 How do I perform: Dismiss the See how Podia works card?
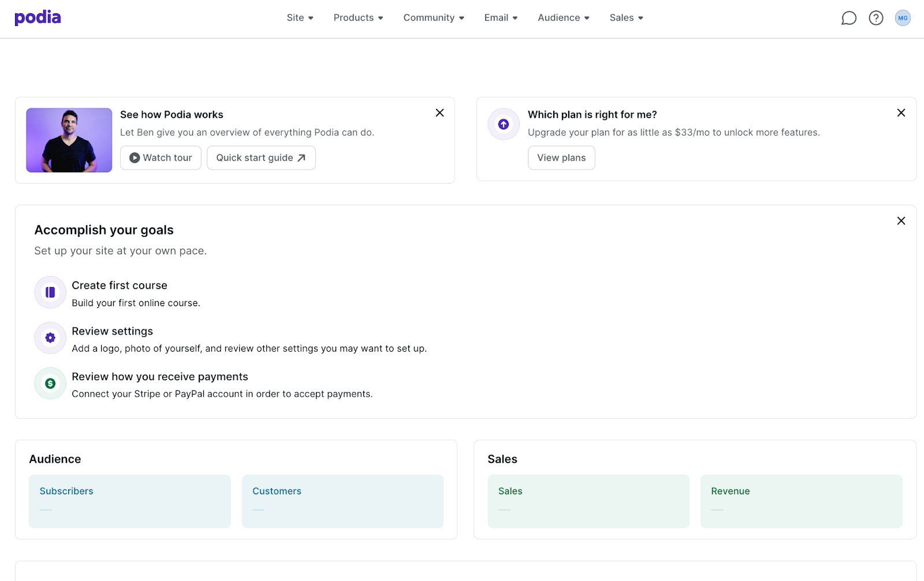439,113
